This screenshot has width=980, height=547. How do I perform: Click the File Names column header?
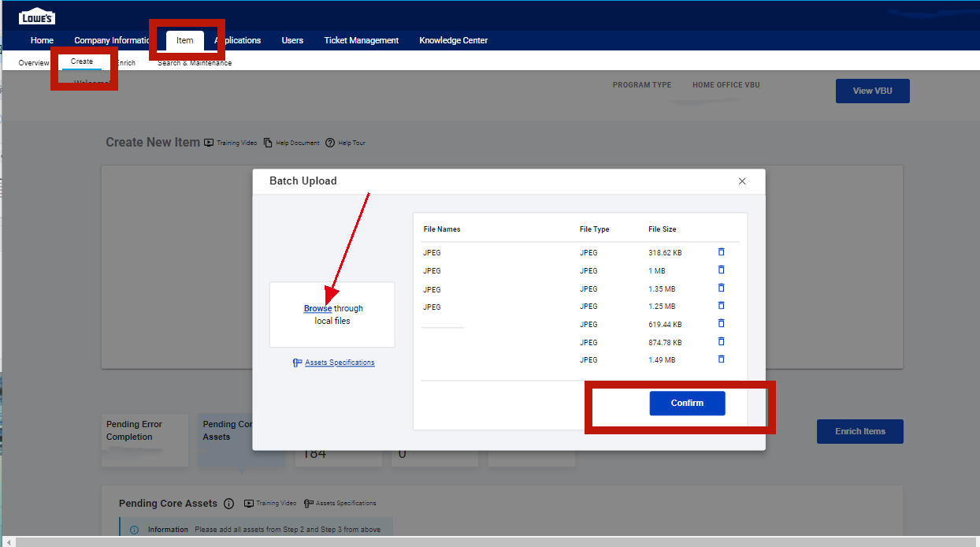click(442, 229)
